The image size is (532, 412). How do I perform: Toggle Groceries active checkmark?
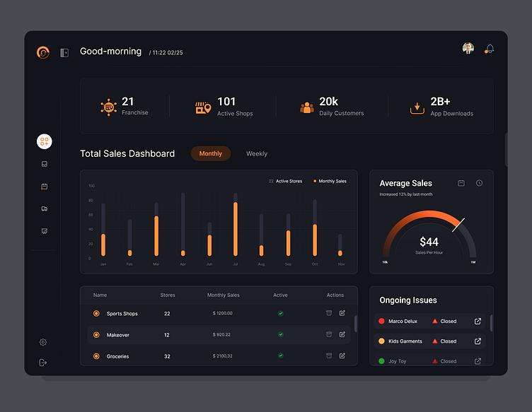coord(281,355)
